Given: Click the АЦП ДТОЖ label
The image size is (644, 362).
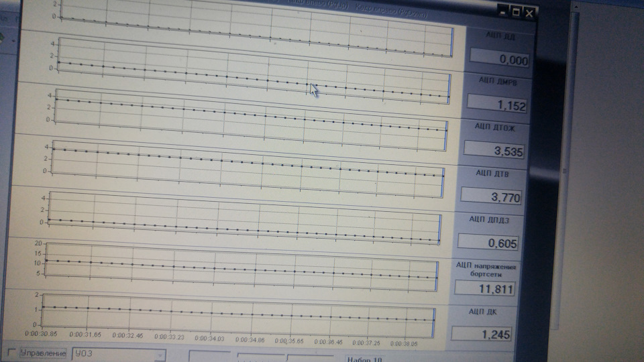Looking at the screenshot, I should click(x=494, y=127).
